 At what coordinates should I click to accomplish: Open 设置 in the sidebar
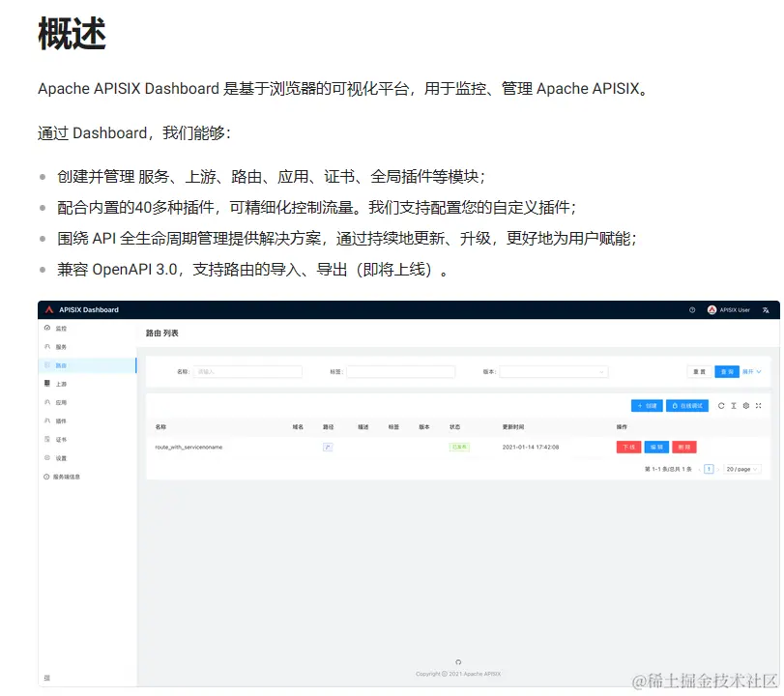(x=87, y=458)
